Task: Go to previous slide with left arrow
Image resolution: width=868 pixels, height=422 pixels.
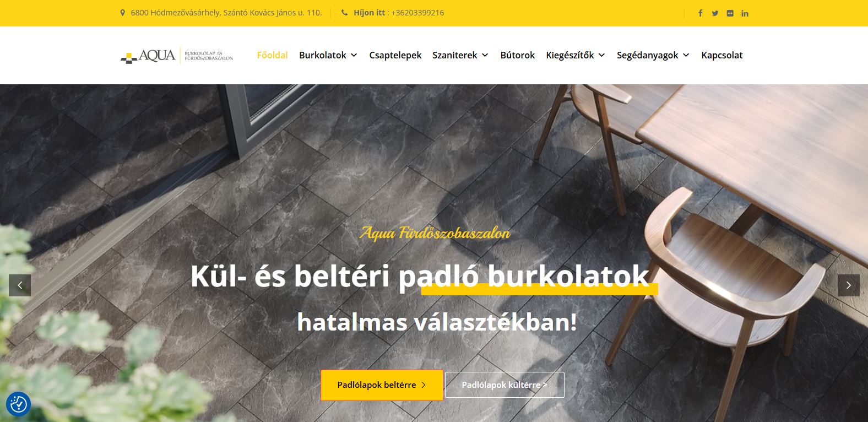Action: [20, 285]
